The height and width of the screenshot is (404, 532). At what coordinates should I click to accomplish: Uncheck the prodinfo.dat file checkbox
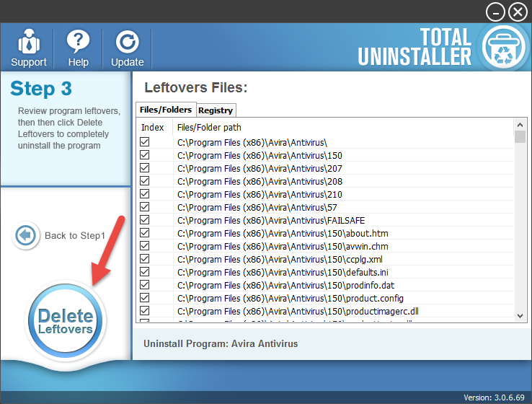(x=145, y=285)
